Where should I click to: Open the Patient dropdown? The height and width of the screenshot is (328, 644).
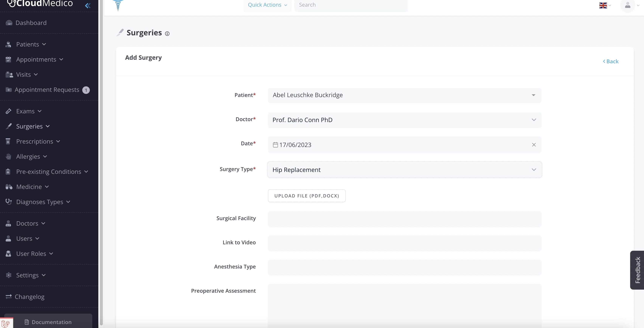pyautogui.click(x=404, y=95)
